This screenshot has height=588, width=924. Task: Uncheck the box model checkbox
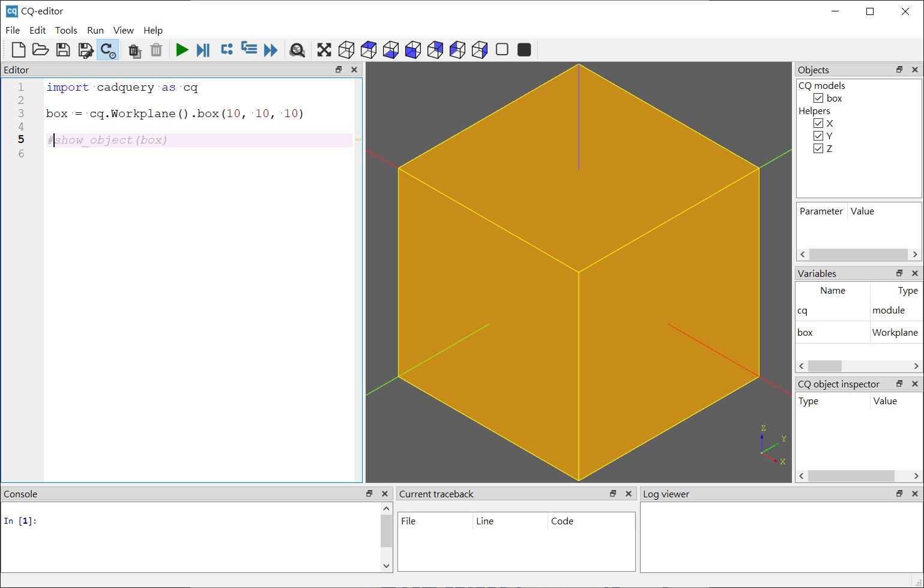pyautogui.click(x=818, y=98)
